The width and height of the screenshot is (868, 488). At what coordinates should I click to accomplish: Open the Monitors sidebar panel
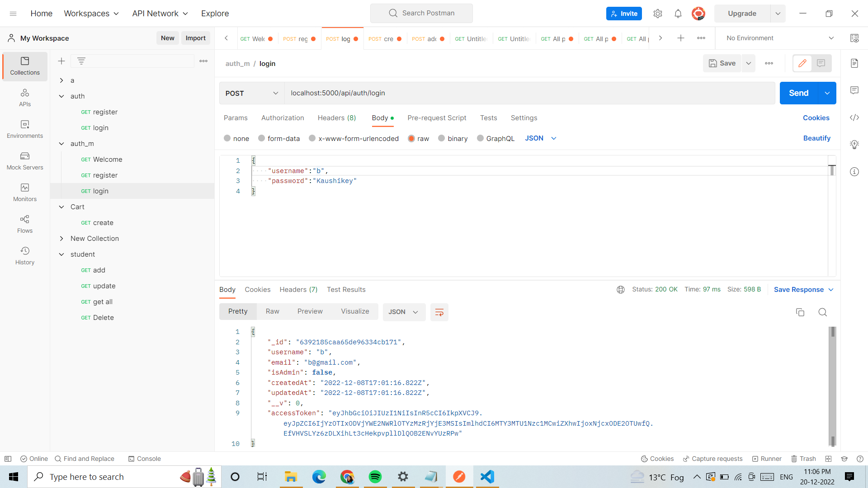tap(24, 193)
